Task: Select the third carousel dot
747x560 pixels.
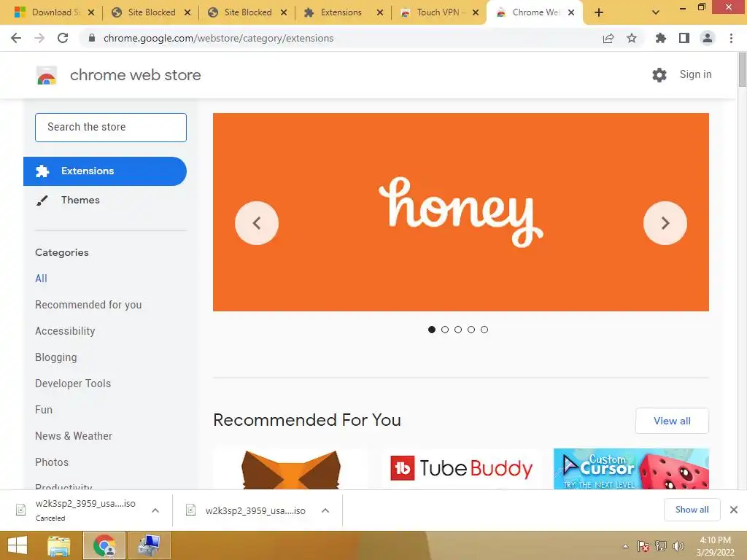Action: pos(458,330)
